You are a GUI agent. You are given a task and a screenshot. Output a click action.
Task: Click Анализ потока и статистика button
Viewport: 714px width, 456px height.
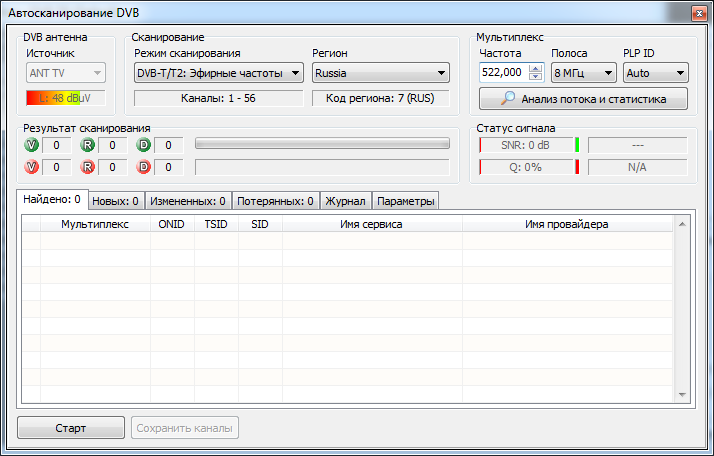[584, 99]
